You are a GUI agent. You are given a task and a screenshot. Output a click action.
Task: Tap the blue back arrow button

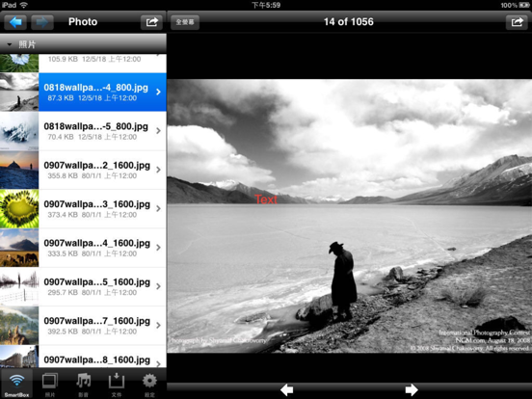16,22
